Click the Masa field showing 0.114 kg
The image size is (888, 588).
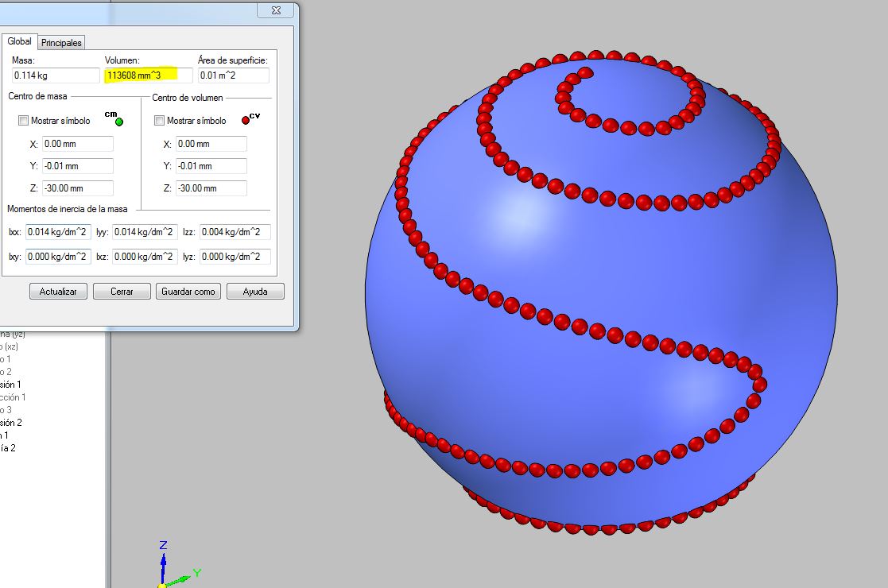(x=55, y=75)
